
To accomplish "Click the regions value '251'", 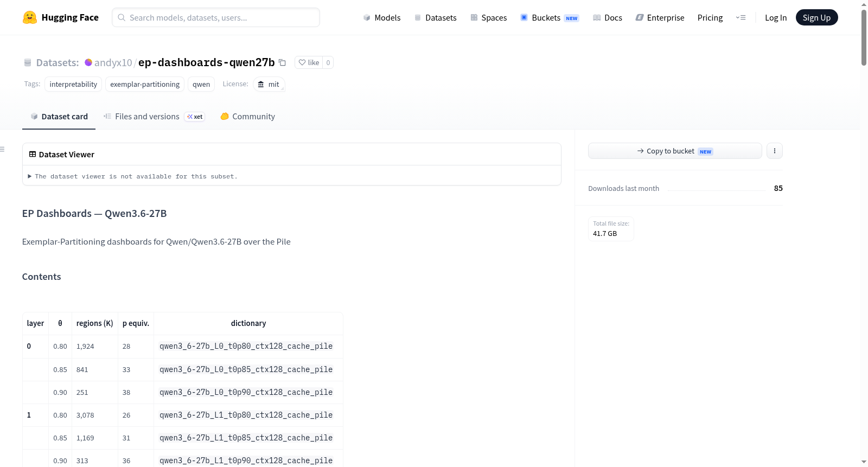I will point(82,392).
